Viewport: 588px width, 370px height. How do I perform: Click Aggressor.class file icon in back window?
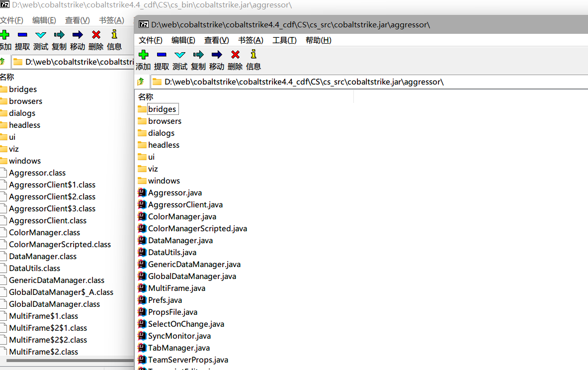[3, 173]
